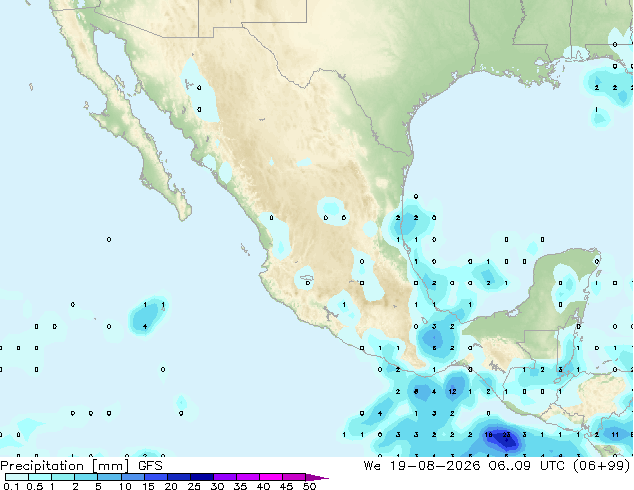The image size is (634, 490).
Task: Click the 0.5–1 mm legend color swatch
Action: (x=40, y=477)
